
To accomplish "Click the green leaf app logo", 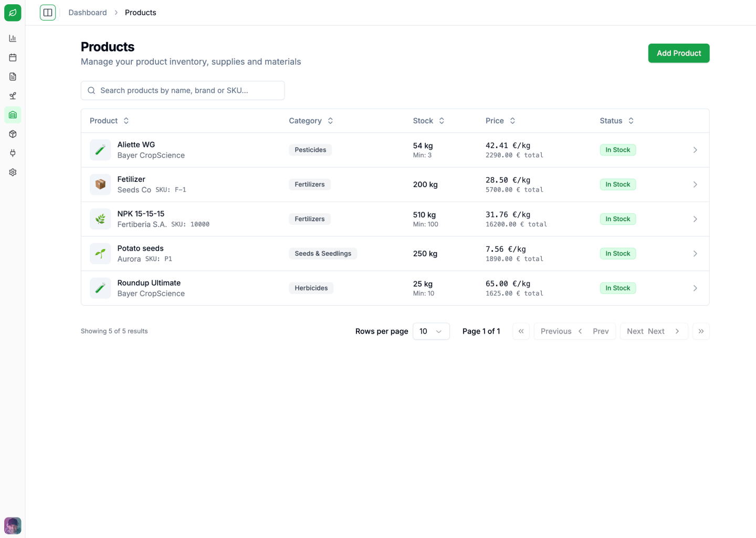I will click(x=13, y=13).
